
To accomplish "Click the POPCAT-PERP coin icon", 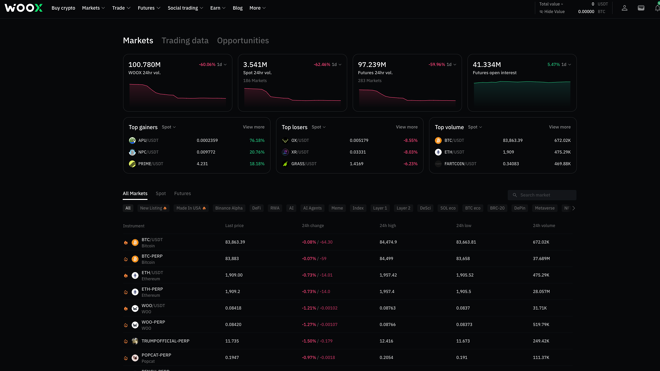I will tap(135, 358).
